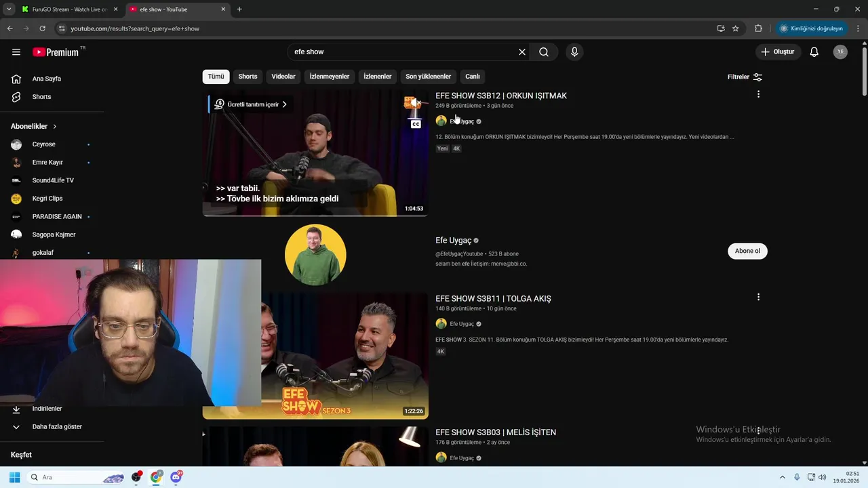Expand the Abonelikler section chevron
This screenshot has width=868, height=488.
tap(55, 127)
